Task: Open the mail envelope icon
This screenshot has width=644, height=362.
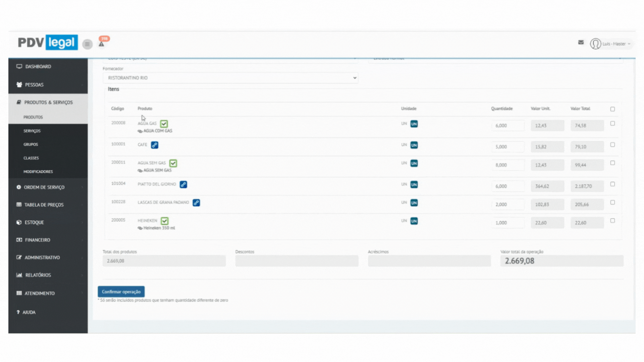Action: [x=581, y=43]
